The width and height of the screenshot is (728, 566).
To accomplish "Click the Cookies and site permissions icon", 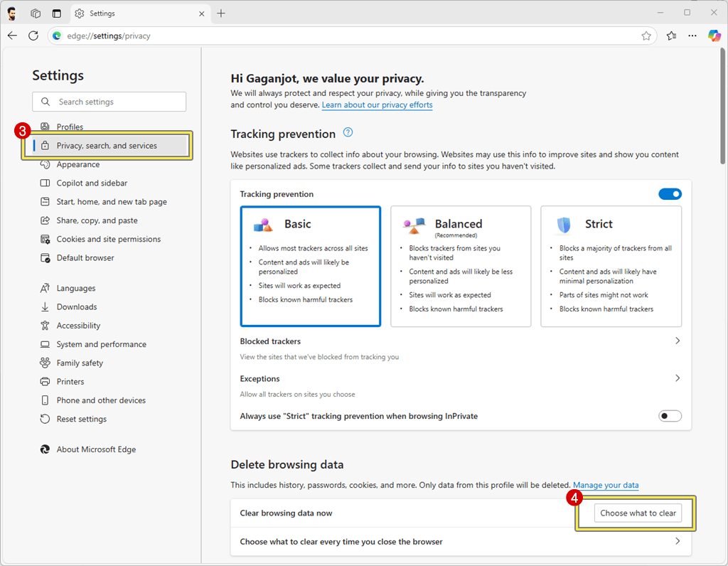I will click(x=45, y=239).
